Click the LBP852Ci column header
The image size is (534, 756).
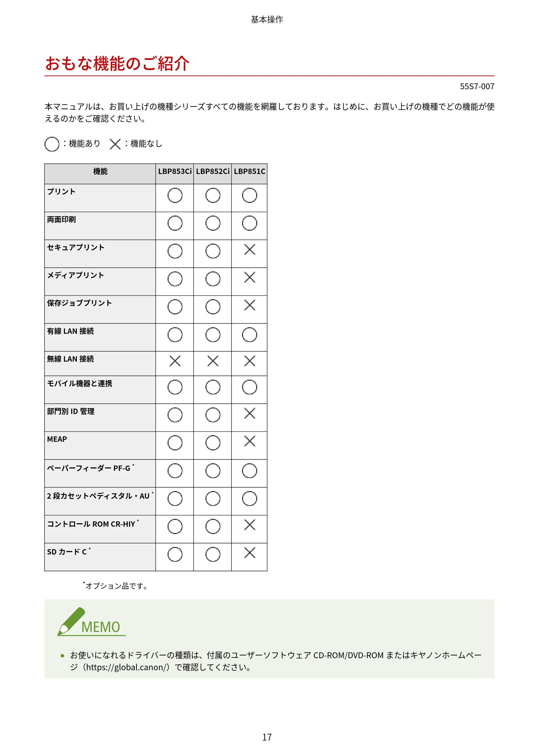213,172
